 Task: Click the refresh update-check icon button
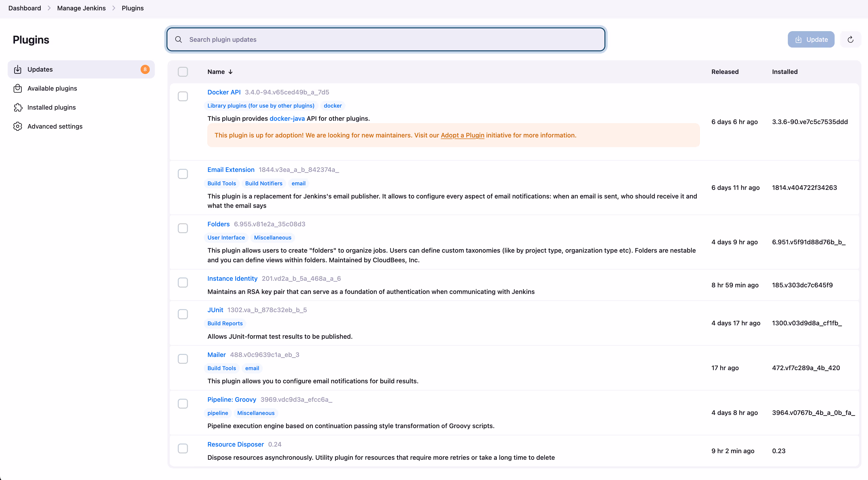pyautogui.click(x=851, y=39)
